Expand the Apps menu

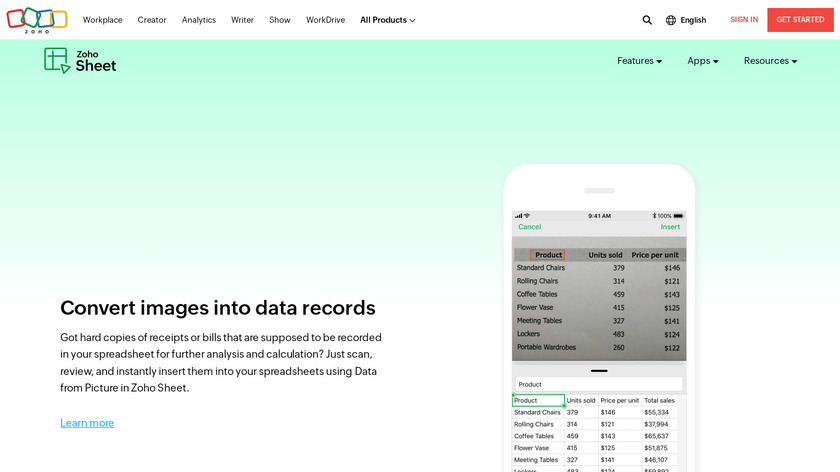tap(703, 61)
